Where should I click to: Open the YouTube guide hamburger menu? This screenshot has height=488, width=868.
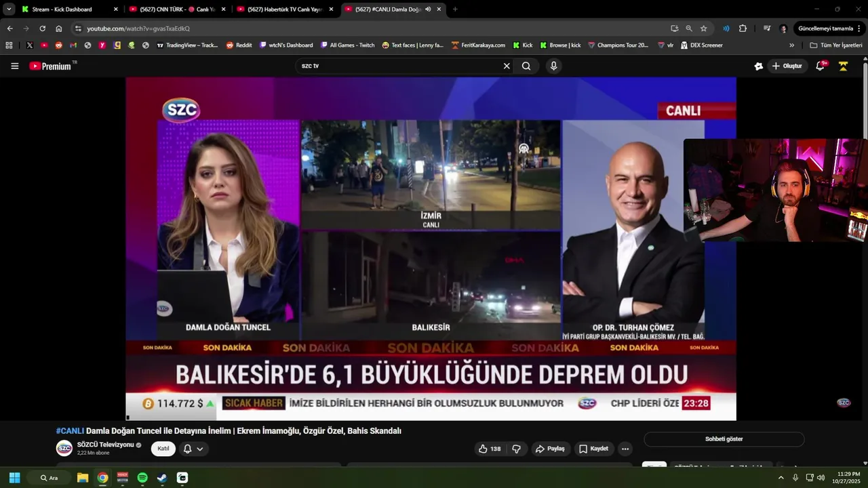pyautogui.click(x=14, y=66)
